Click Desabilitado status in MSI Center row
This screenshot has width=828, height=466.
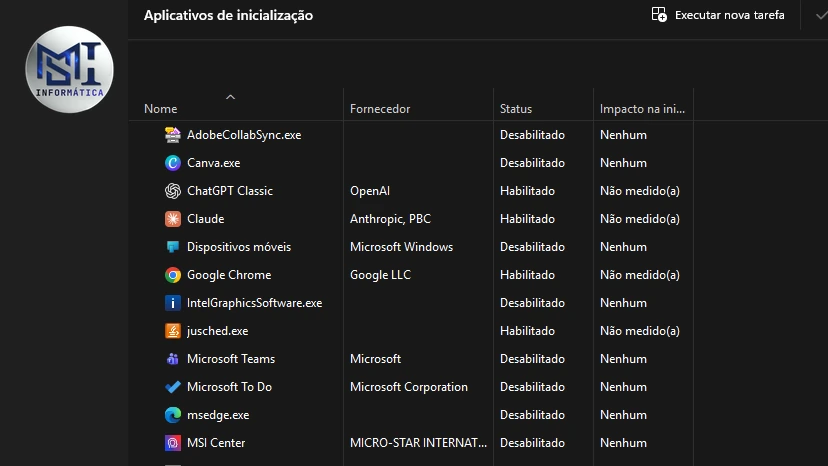coord(532,443)
